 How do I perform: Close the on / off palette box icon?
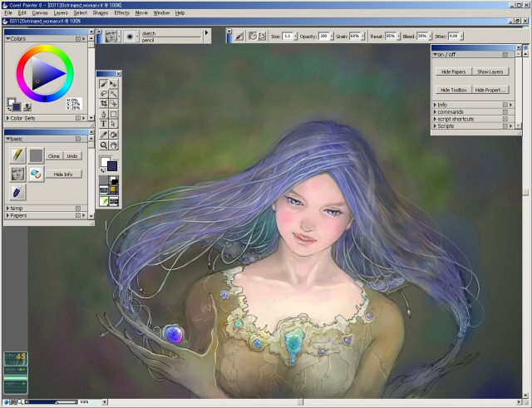pos(505,54)
